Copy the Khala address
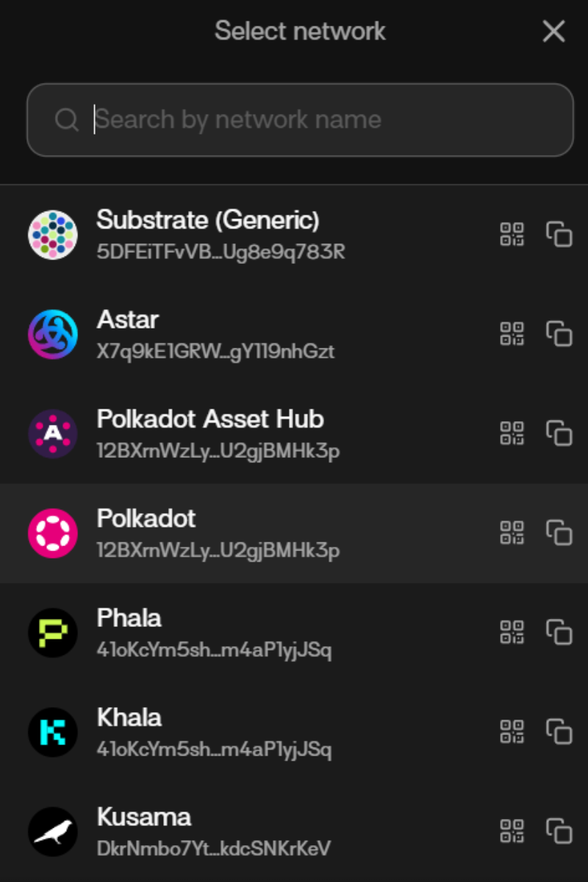Viewport: 588px width, 882px height. tap(559, 731)
